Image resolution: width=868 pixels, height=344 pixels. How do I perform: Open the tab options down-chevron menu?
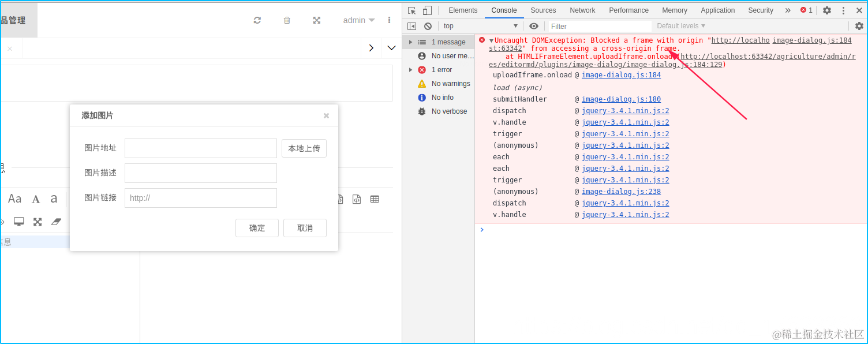click(391, 48)
